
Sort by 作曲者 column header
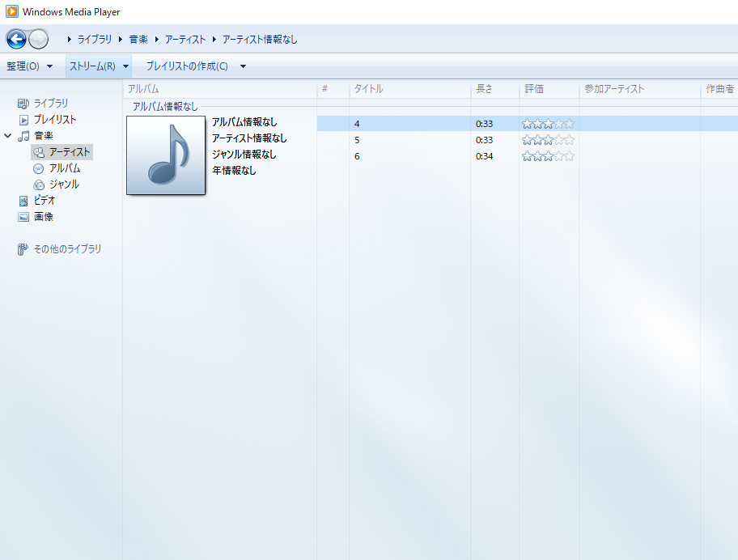719,89
